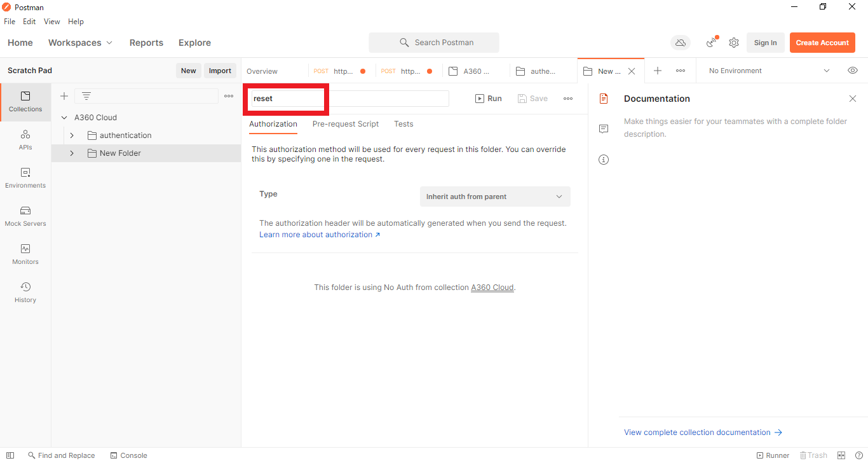Collapse the A360 Cloud collection
This screenshot has width=868, height=463.
click(64, 118)
